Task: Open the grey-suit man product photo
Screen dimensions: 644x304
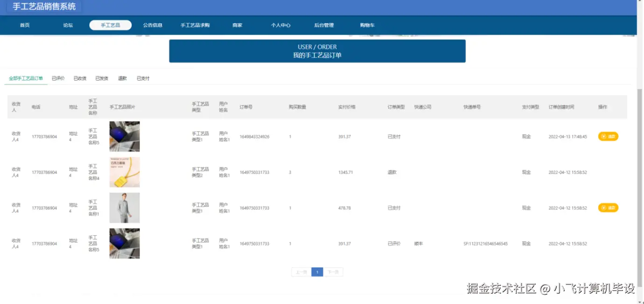Action: pyautogui.click(x=125, y=208)
